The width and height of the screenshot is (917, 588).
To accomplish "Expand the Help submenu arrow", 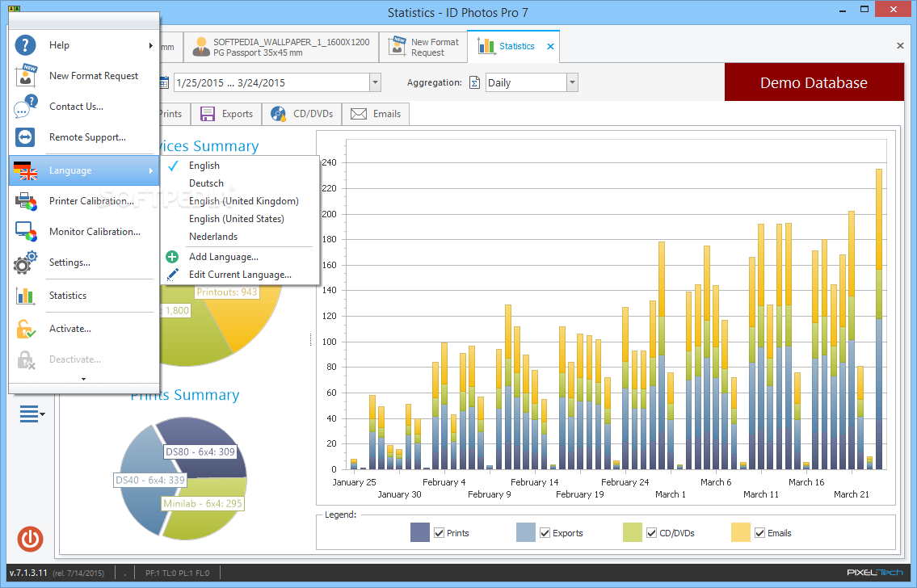I will [151, 45].
